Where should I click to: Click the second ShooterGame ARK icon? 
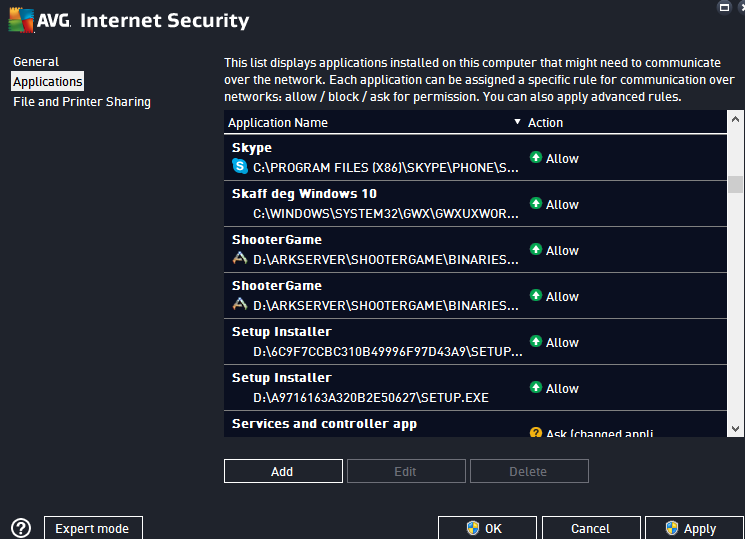point(240,304)
